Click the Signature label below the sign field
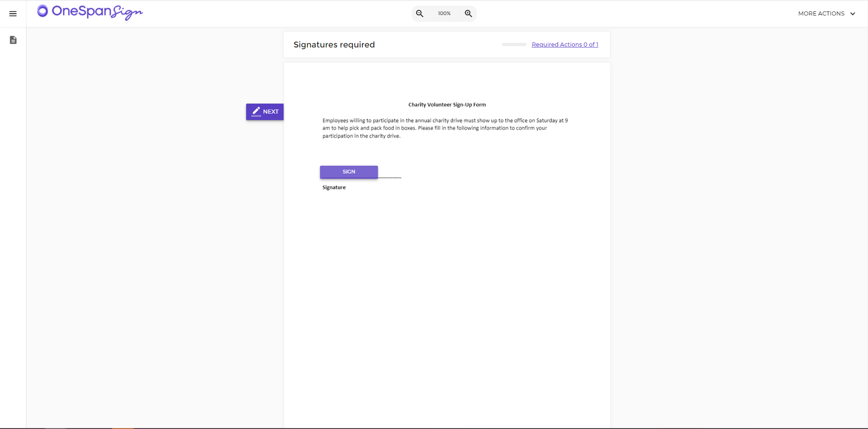Image resolution: width=868 pixels, height=429 pixels. pos(333,187)
